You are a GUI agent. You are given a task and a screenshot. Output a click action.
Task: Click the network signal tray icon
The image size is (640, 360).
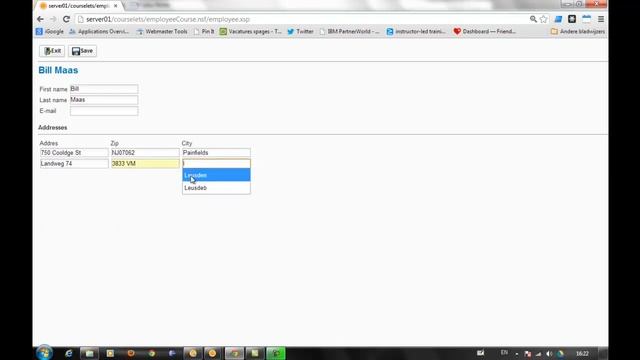click(x=538, y=354)
